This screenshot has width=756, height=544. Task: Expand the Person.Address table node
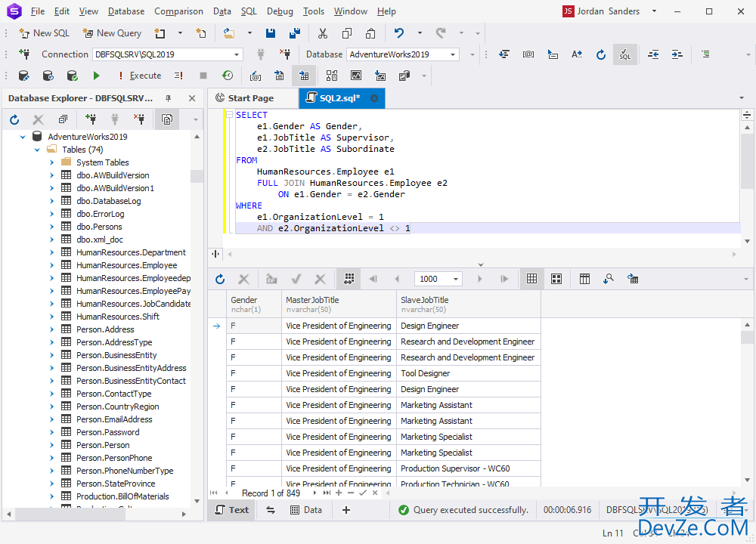(51, 329)
